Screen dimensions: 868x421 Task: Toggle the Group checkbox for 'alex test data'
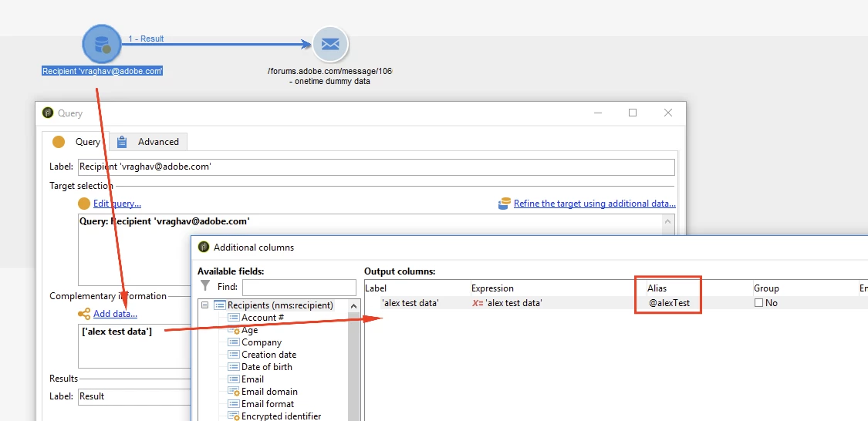(x=758, y=302)
